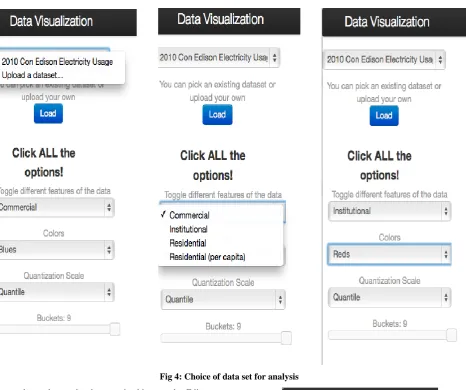The width and height of the screenshot is (466, 390).
Task: Open the Commercial feature dropdown in left panel
Action: point(57,207)
